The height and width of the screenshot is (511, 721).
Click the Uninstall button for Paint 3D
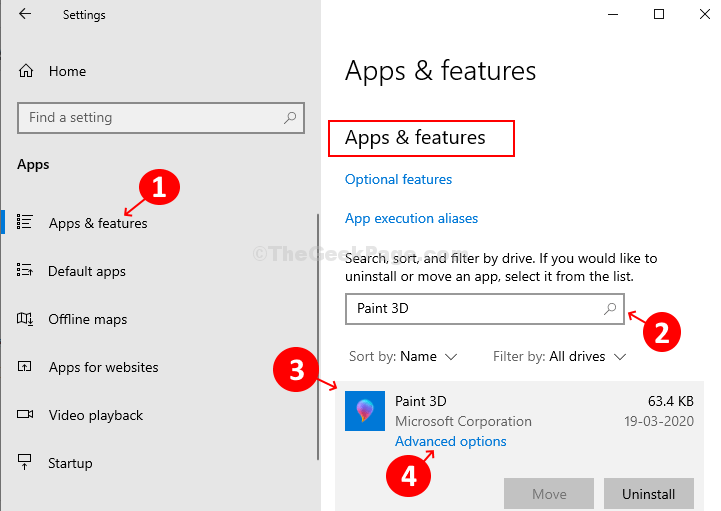coord(648,494)
